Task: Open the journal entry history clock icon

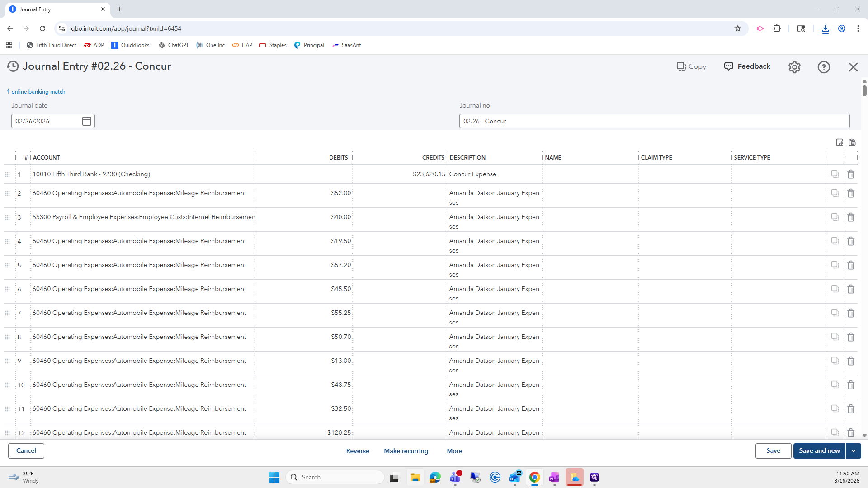Action: pyautogui.click(x=13, y=66)
